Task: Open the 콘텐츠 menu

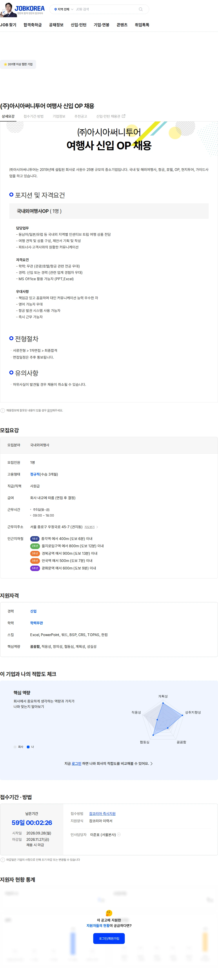Action: tap(122, 25)
